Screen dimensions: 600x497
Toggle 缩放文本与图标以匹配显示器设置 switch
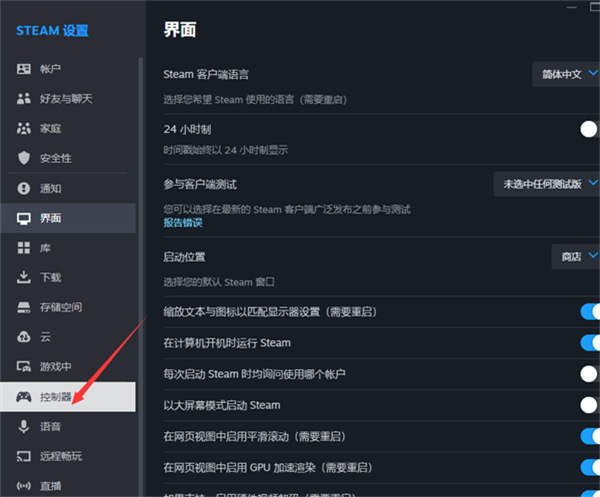pos(590,312)
